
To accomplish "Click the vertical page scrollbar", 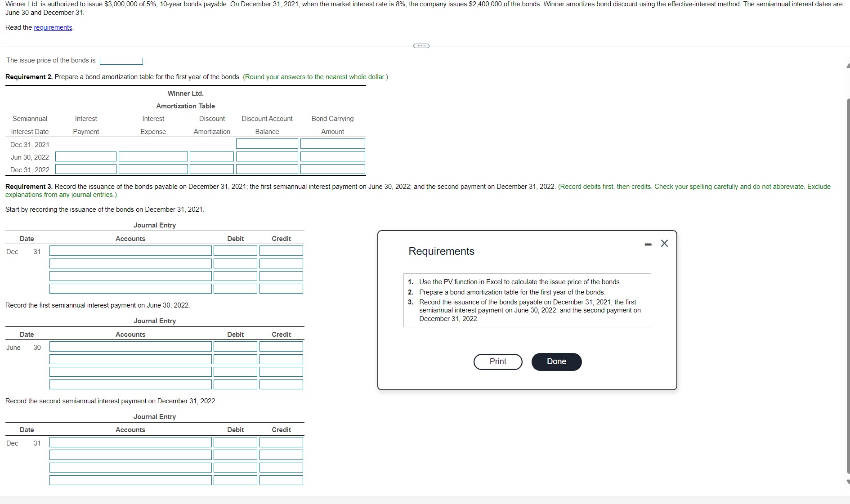I will click(848, 286).
